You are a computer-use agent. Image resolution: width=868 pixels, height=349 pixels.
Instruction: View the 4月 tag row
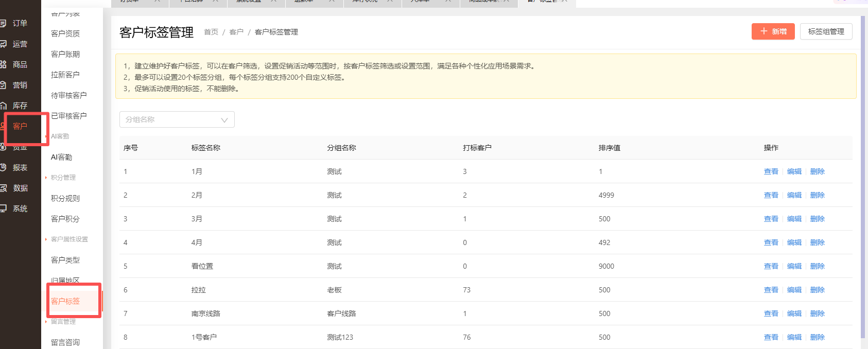click(771, 242)
